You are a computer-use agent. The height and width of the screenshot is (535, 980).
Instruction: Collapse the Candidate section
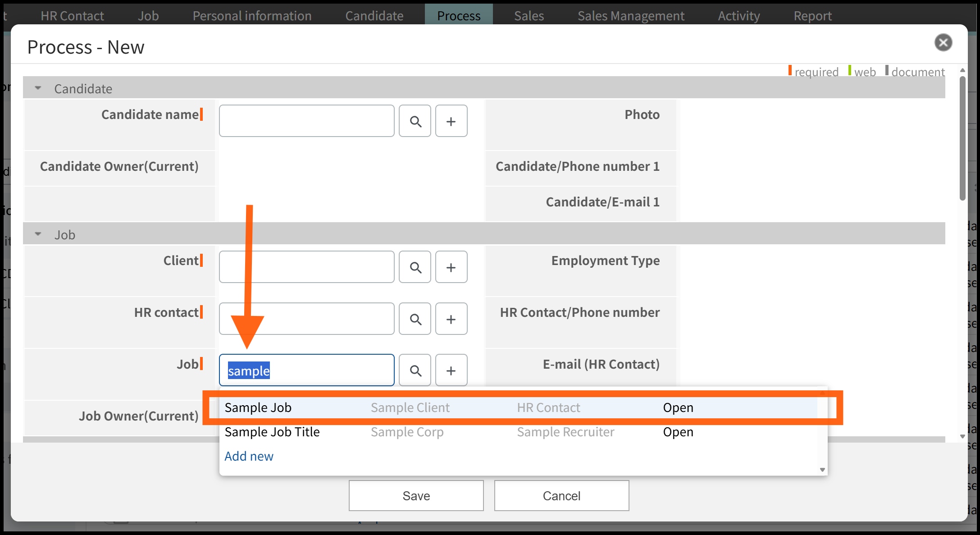38,88
